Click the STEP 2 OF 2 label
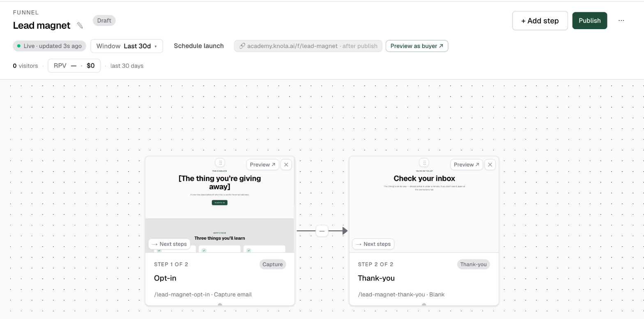644x319 pixels. pyautogui.click(x=375, y=264)
